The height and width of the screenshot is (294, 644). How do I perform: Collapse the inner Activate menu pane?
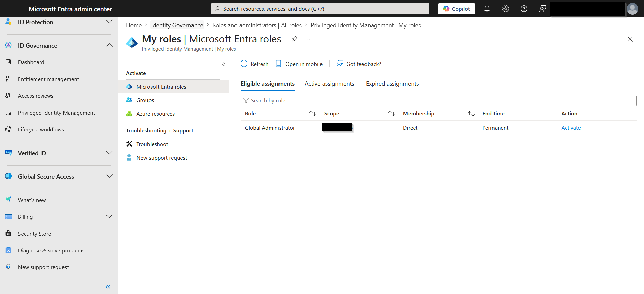coord(224,64)
